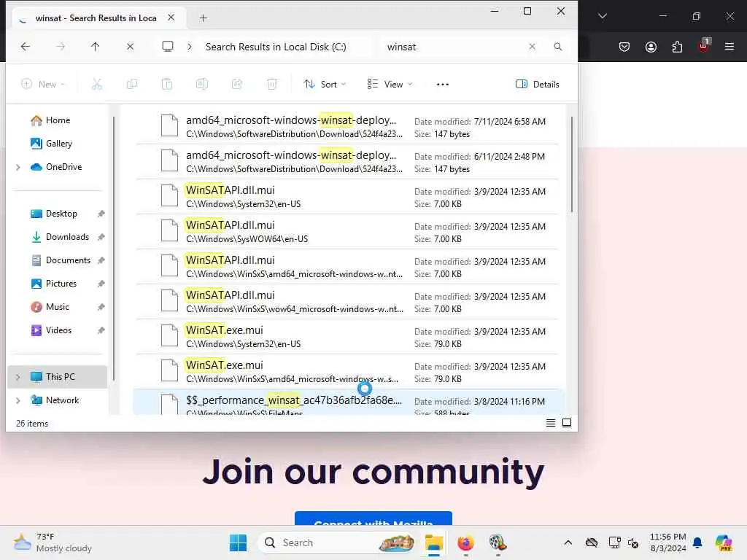The width and height of the screenshot is (747, 560).
Task: Click Search Results in Local Disk (C:) breadcrumb
Action: coord(276,47)
